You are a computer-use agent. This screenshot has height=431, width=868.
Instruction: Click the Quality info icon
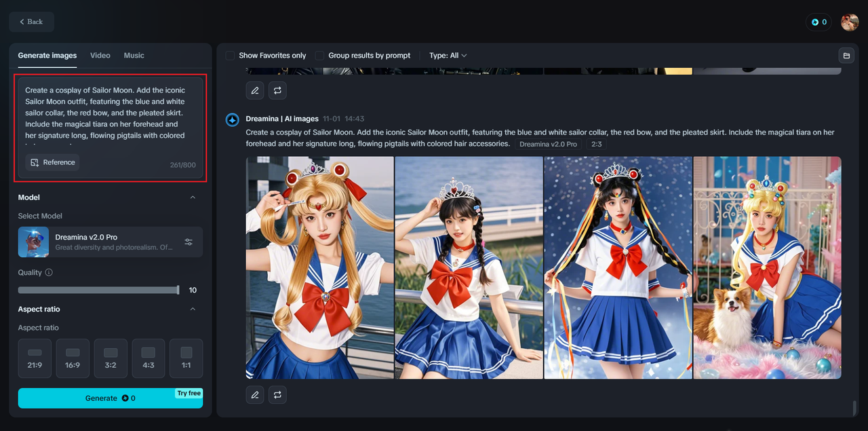coord(49,272)
